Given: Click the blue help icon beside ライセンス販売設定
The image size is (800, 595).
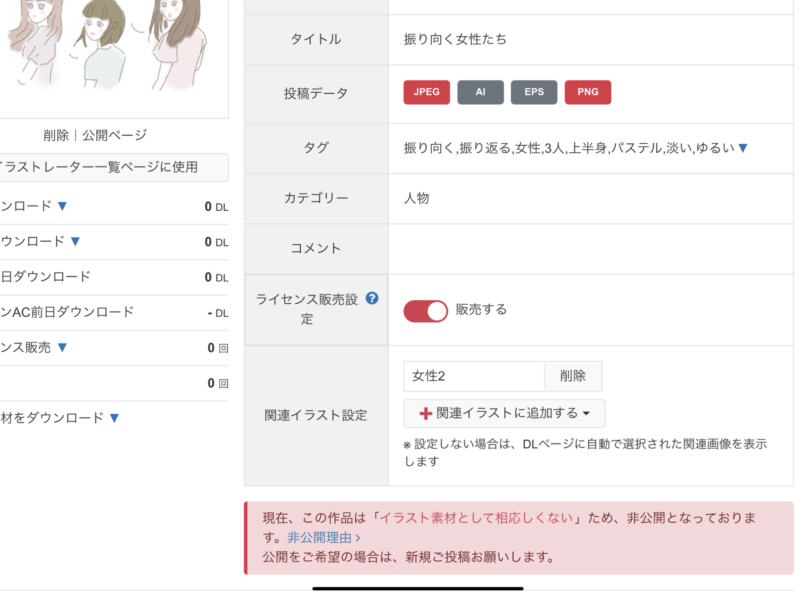Looking at the screenshot, I should 372,298.
